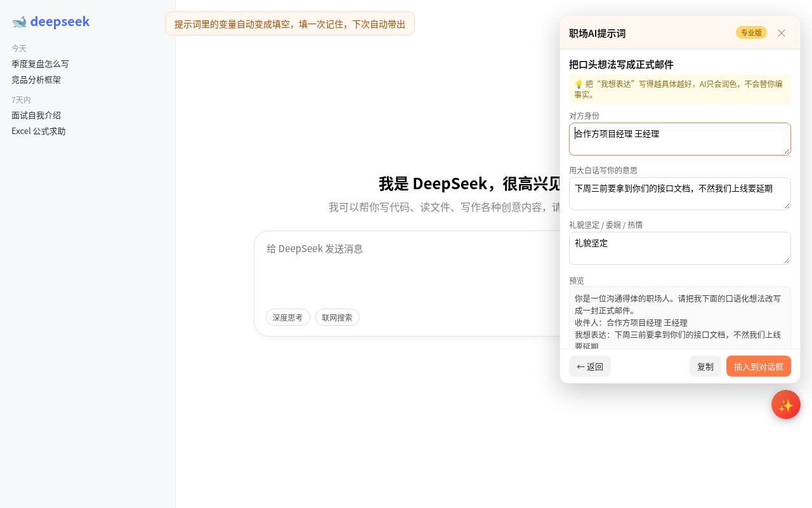
Task: Copy the prompt with 复制 button
Action: [705, 366]
